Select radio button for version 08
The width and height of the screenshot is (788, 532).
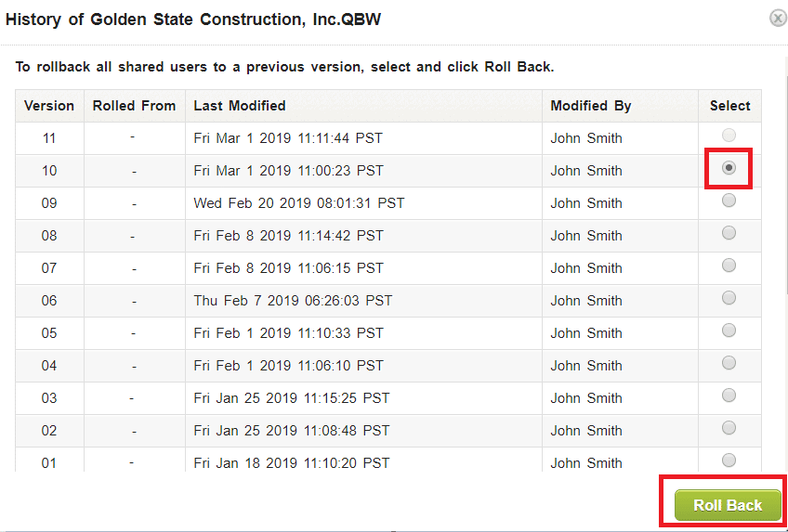click(729, 233)
